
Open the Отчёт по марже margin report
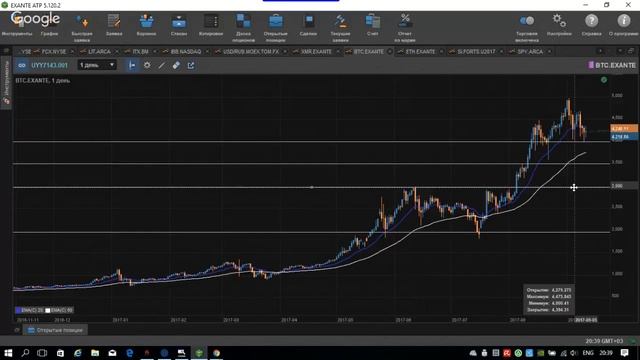(x=405, y=28)
